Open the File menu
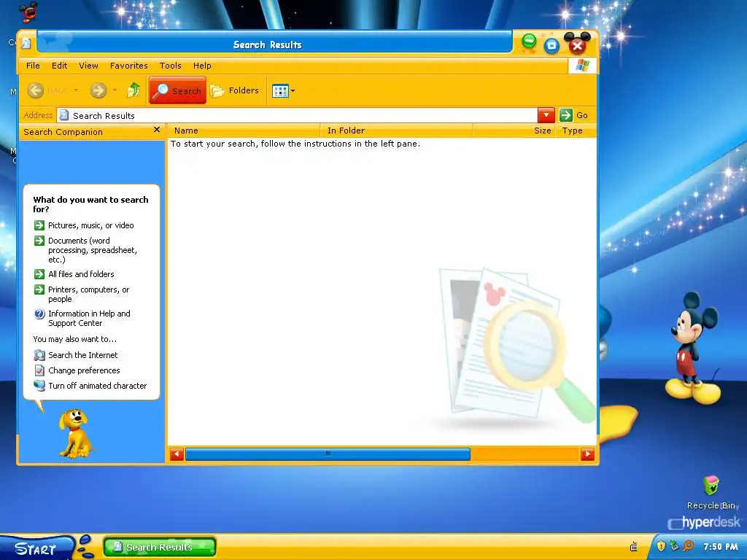 coord(33,66)
